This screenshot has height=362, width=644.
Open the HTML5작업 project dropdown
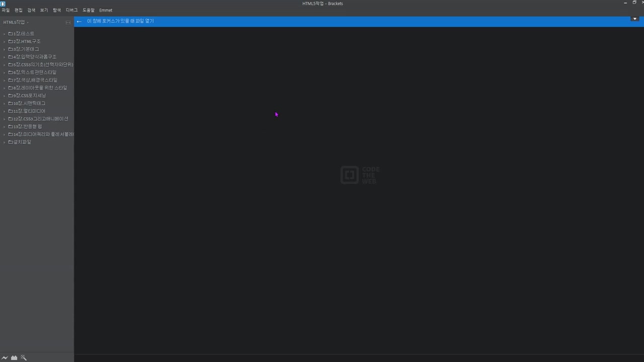(16, 23)
